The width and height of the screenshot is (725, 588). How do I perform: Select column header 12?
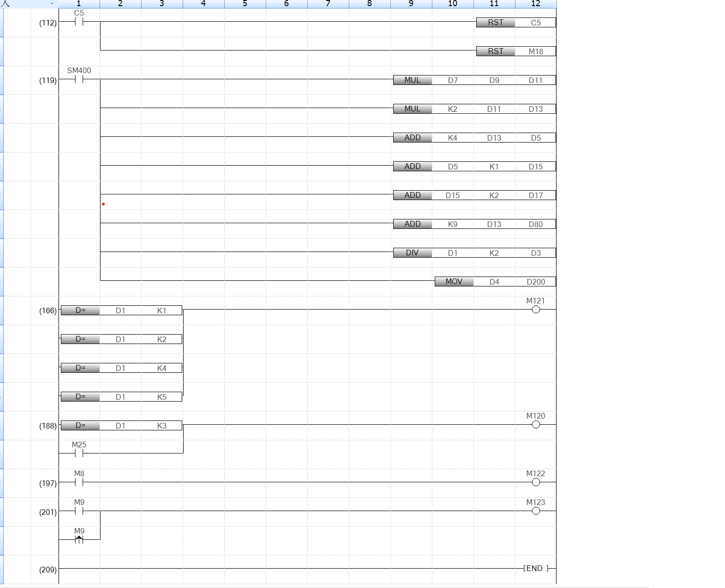(536, 4)
